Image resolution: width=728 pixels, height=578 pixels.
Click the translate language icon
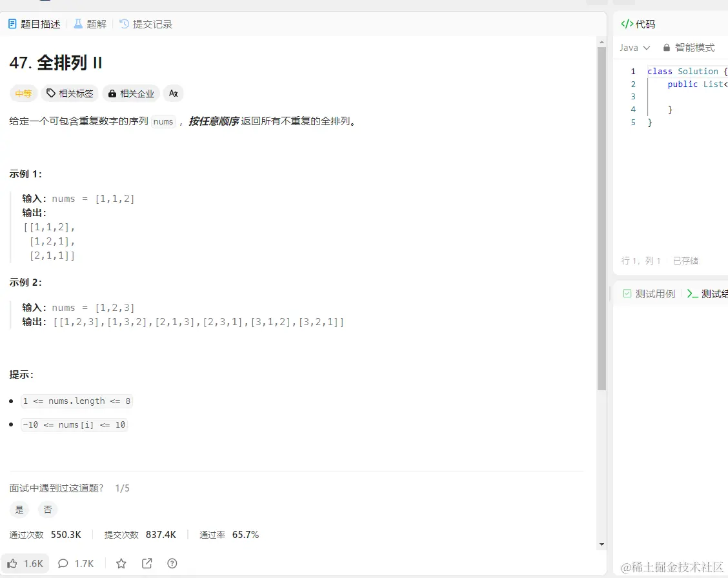pos(174,94)
